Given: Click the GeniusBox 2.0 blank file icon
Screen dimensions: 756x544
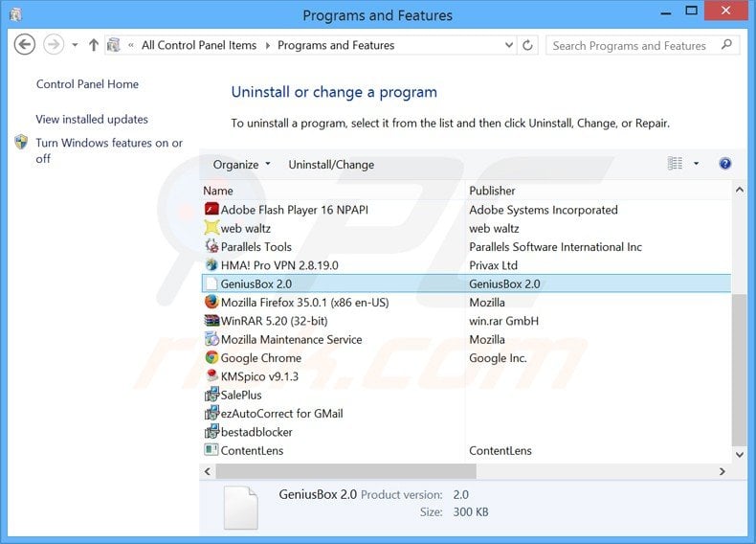Looking at the screenshot, I should 211,283.
